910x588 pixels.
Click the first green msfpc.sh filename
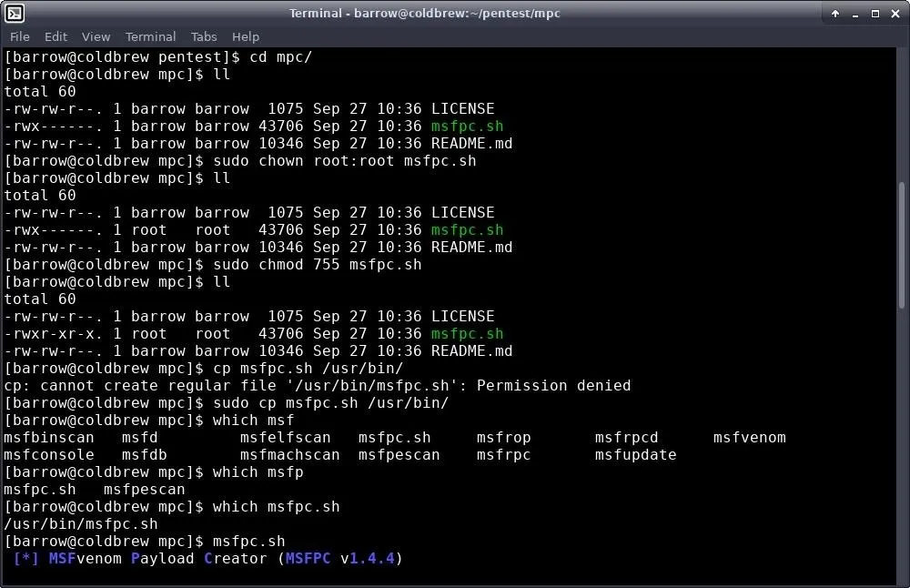(467, 126)
